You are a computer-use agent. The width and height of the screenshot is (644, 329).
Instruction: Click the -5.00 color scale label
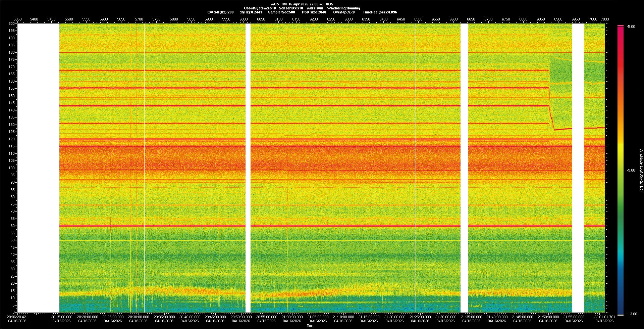pyautogui.click(x=631, y=27)
